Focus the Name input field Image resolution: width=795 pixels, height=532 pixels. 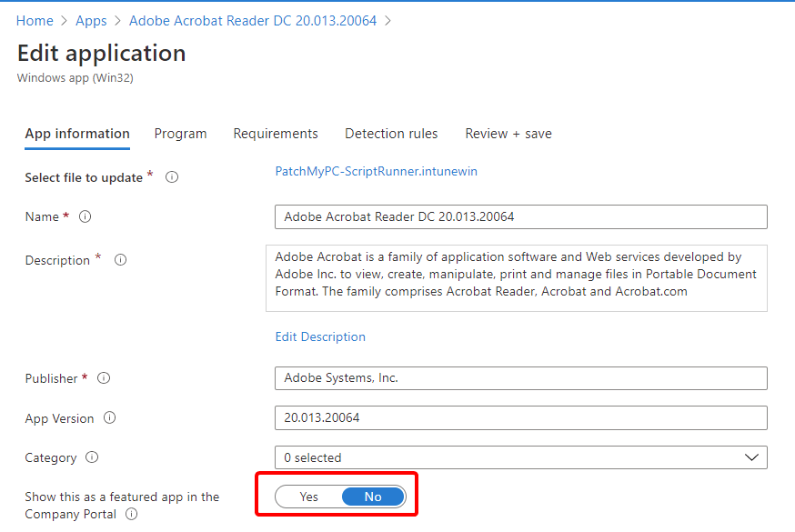[x=520, y=216]
